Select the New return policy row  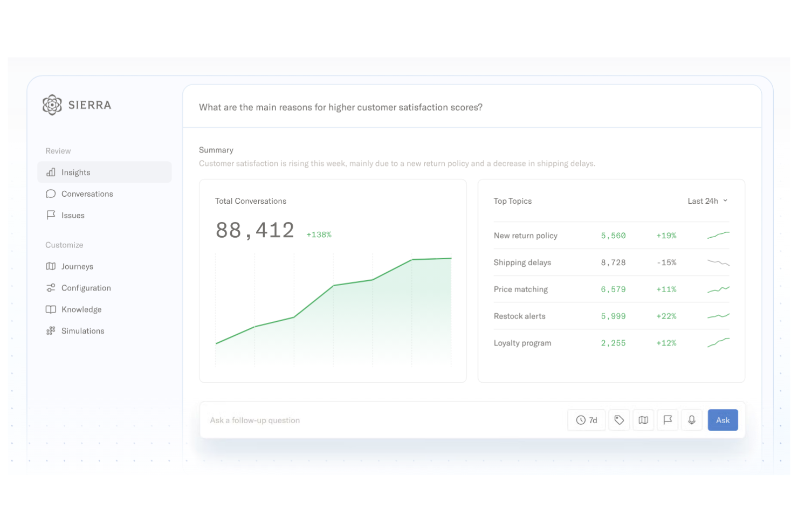526,236
